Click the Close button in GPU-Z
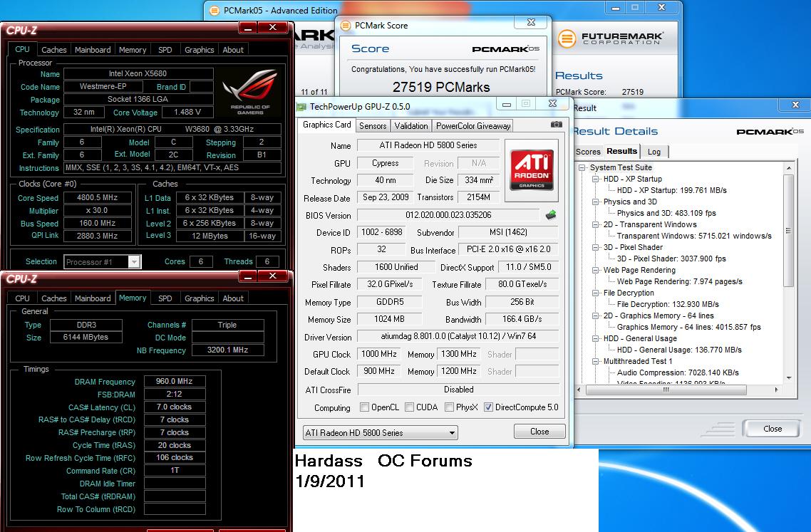 (539, 431)
